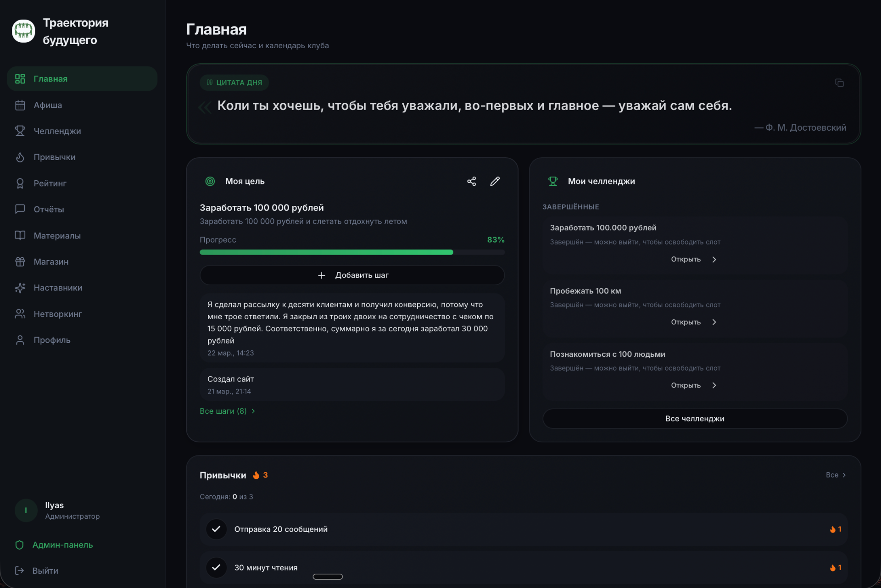
Task: Open Профиль page
Action: (82, 340)
